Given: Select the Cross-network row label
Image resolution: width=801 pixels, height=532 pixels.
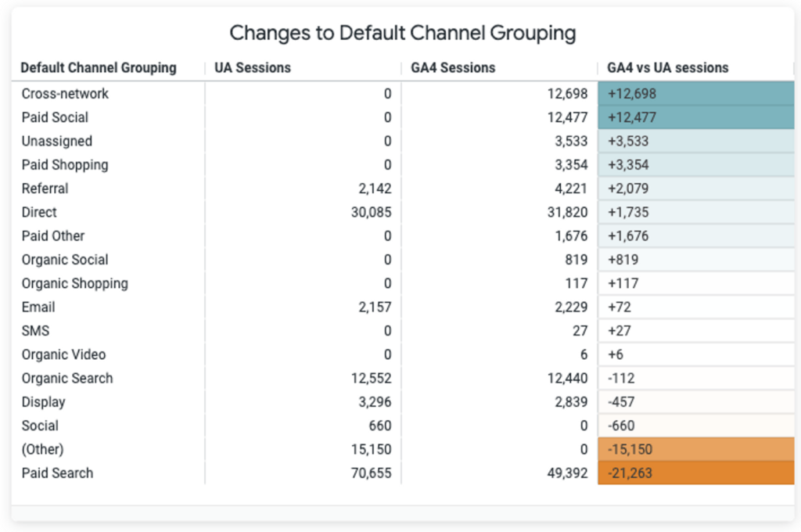Looking at the screenshot, I should pos(65,94).
